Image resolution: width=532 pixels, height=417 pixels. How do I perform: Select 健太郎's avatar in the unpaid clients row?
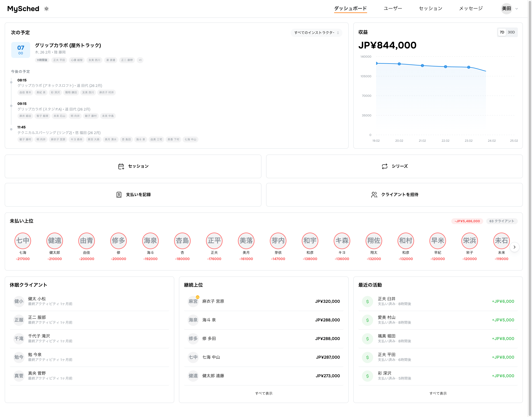click(x=55, y=241)
